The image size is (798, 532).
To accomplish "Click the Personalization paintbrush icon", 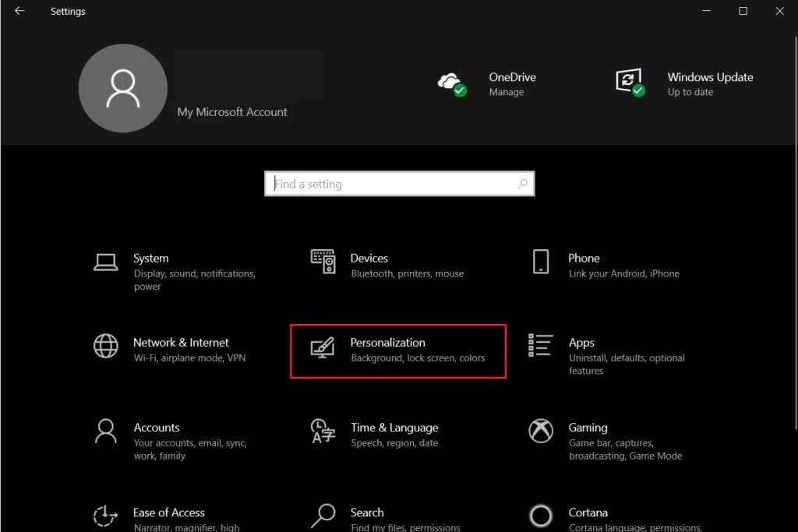I will (x=323, y=347).
